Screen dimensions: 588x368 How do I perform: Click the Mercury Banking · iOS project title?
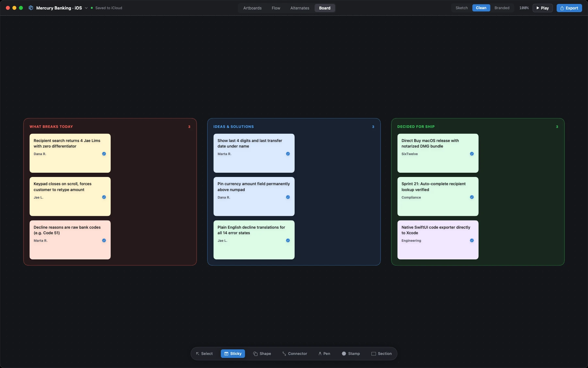point(59,8)
